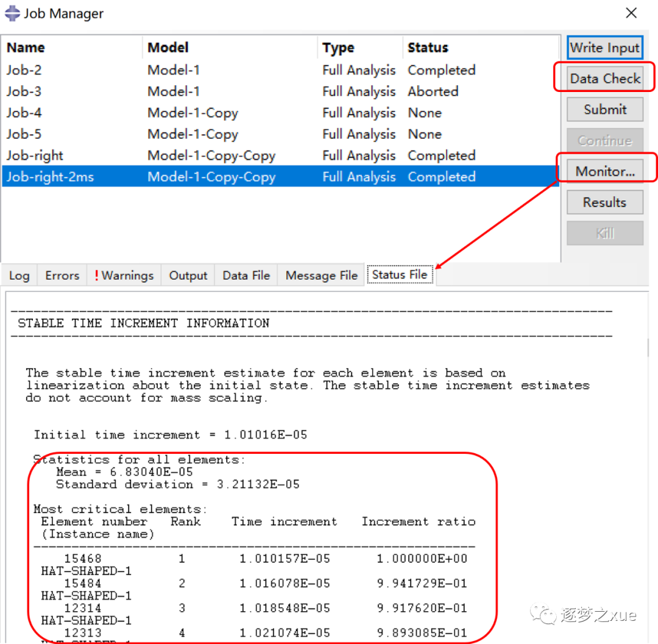Click the Initial time increment value 1.01016E-05
The width and height of the screenshot is (658, 644).
(266, 434)
